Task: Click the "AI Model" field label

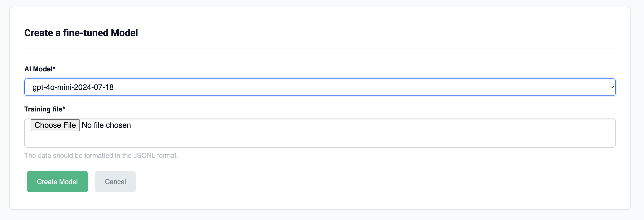Action: [38, 69]
